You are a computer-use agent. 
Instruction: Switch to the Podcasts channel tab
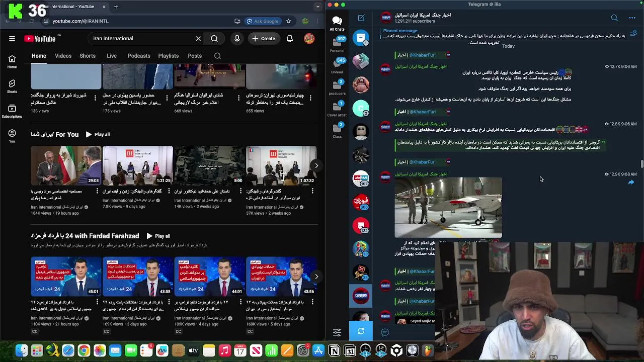(x=139, y=56)
